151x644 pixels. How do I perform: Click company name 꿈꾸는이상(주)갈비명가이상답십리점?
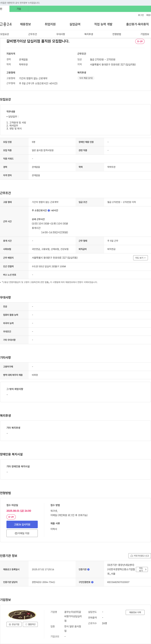pos(73,616)
